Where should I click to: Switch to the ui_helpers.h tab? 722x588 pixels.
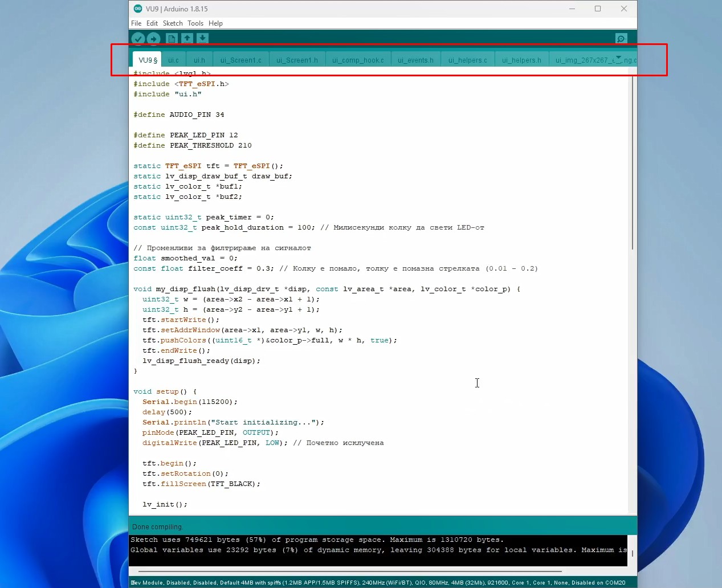click(521, 60)
